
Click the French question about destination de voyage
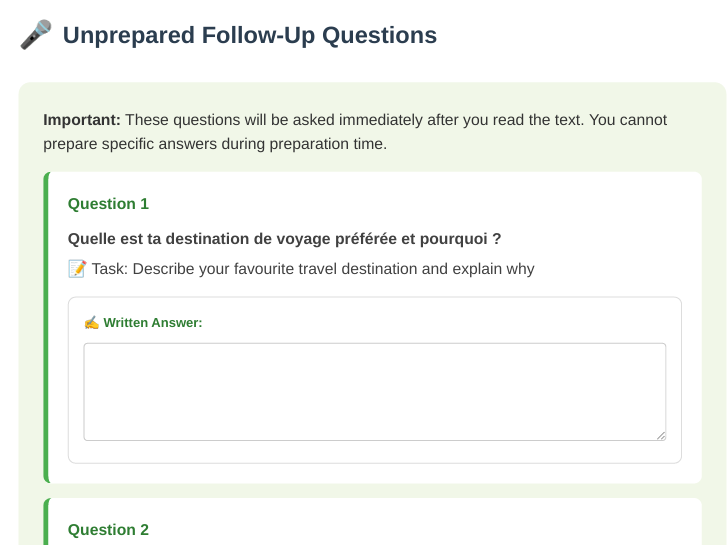pos(284,239)
